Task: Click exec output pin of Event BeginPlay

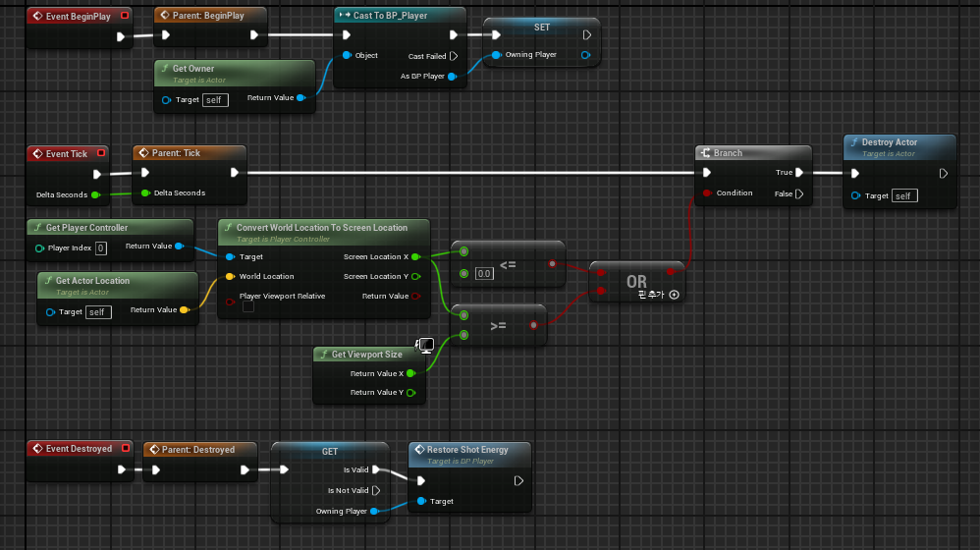Action: (120, 37)
